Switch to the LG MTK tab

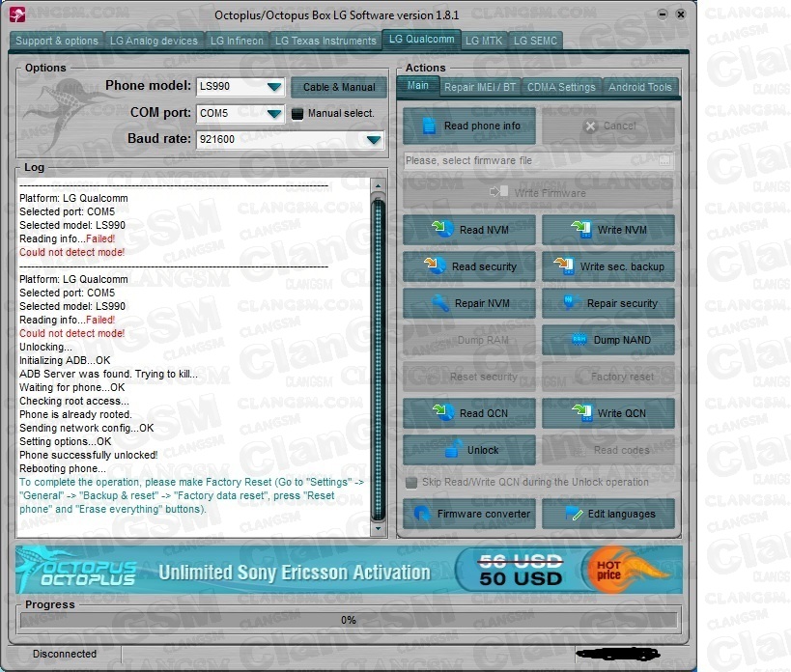[484, 41]
